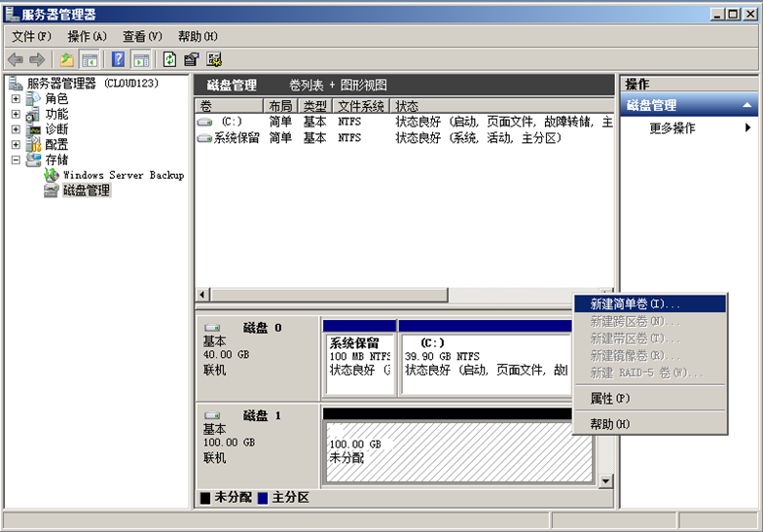The height and width of the screenshot is (532, 763).
Task: Select the 系统保留 volume row in list
Action: [x=236, y=138]
